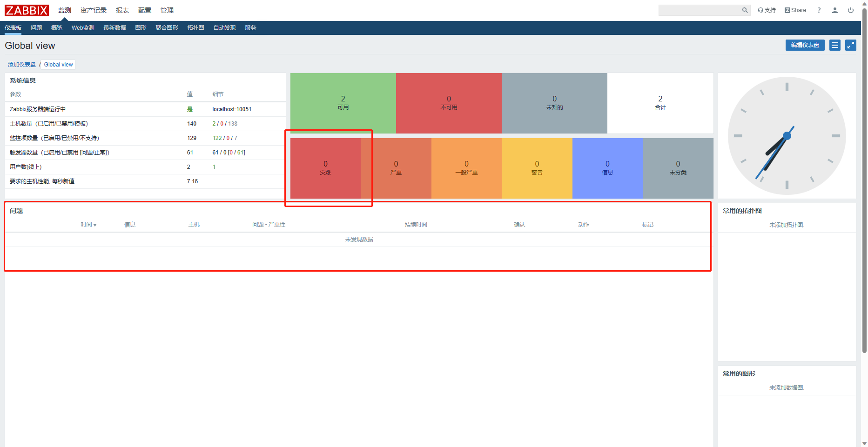Click the 7.16 performance value
868x447 pixels.
coord(192,181)
